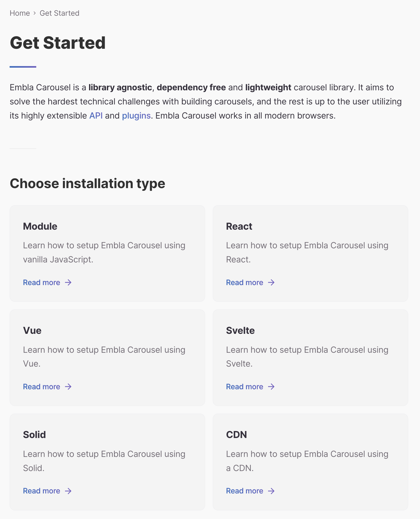The width and height of the screenshot is (420, 519).
Task: Click the breadcrumb chevron separator after Home
Action: point(35,13)
